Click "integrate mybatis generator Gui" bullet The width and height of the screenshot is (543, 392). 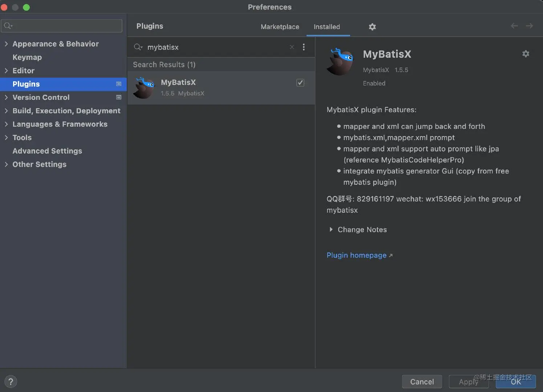click(x=426, y=176)
